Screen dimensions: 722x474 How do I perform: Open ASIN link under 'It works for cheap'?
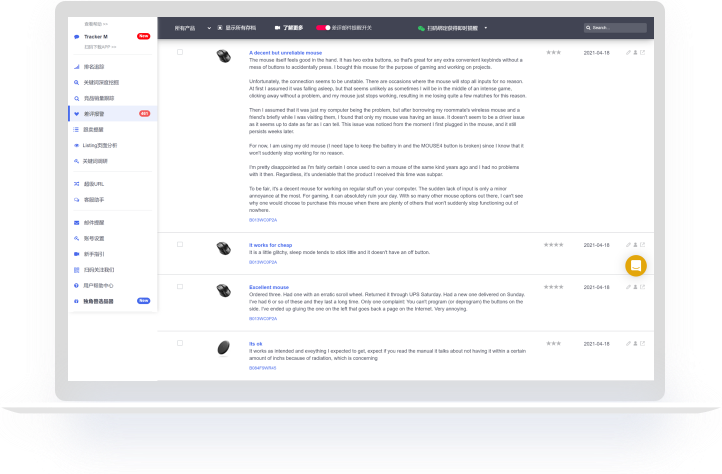(263, 262)
